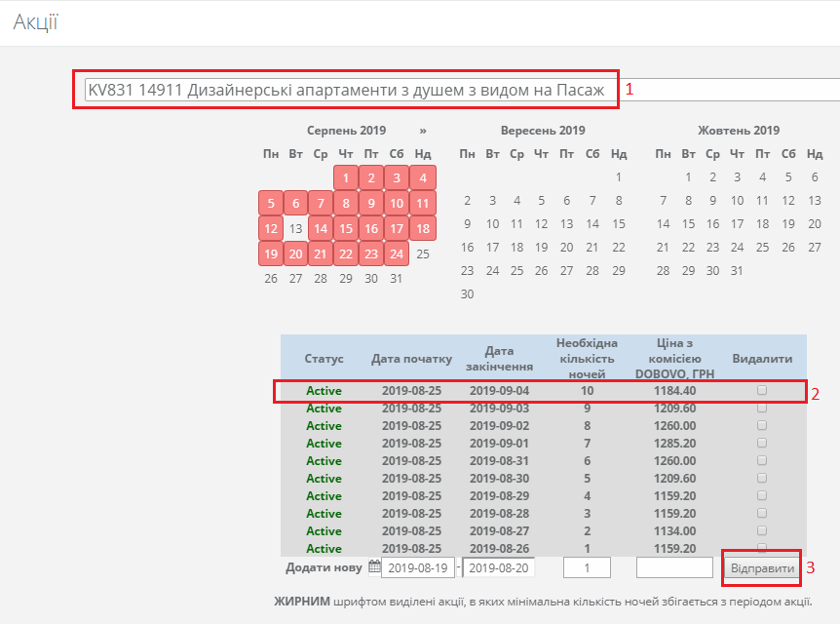The width and height of the screenshot is (840, 624).
Task: Click price 1184.40 cell
Action: [674, 391]
